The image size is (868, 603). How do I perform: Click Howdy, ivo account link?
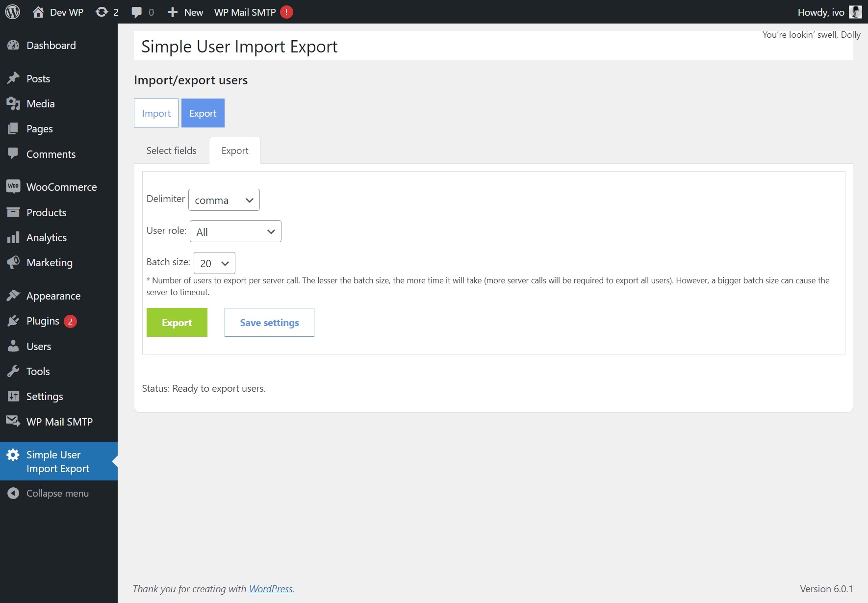coord(821,12)
